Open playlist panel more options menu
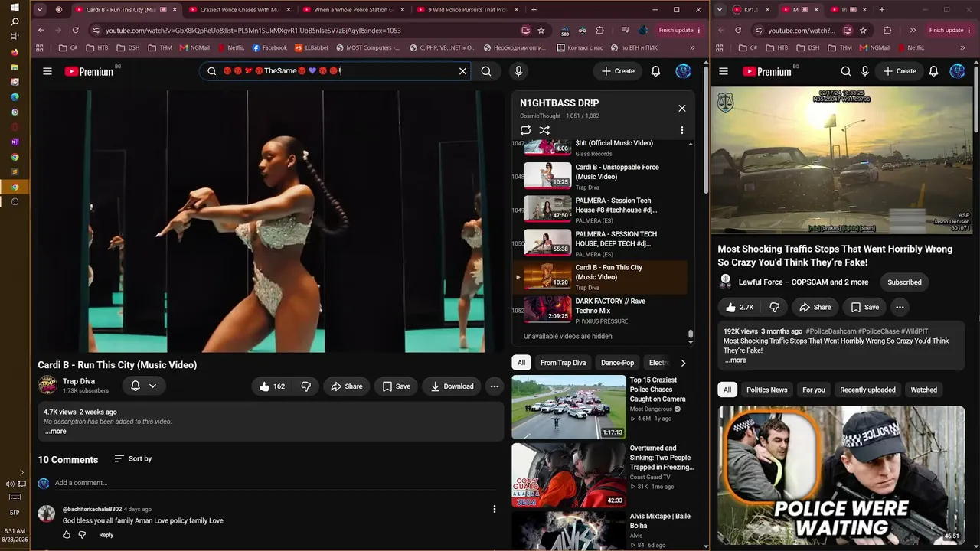 (x=682, y=130)
